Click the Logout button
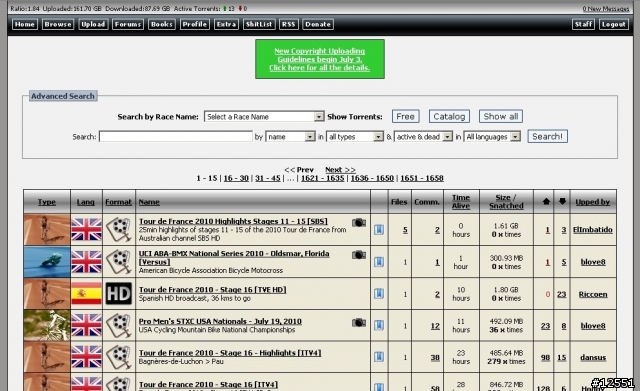 coord(613,24)
